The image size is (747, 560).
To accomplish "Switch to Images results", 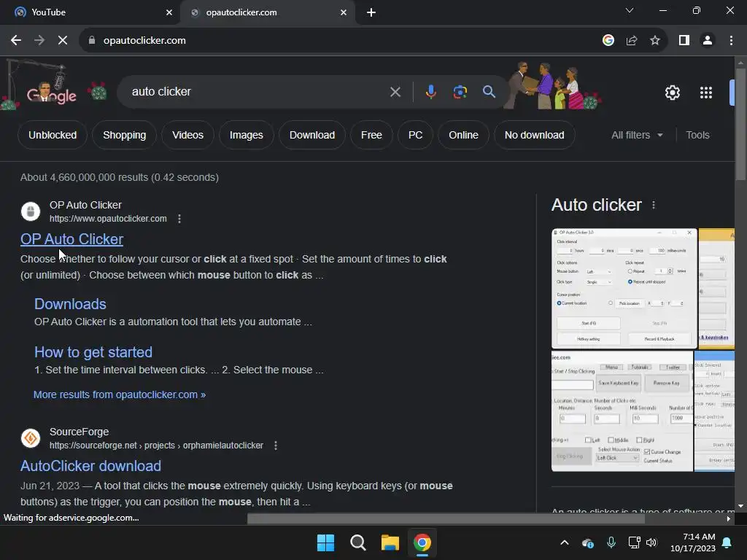I will coord(247,135).
